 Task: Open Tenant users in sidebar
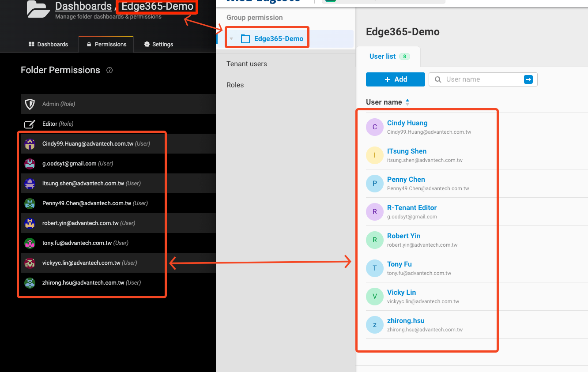pyautogui.click(x=247, y=64)
